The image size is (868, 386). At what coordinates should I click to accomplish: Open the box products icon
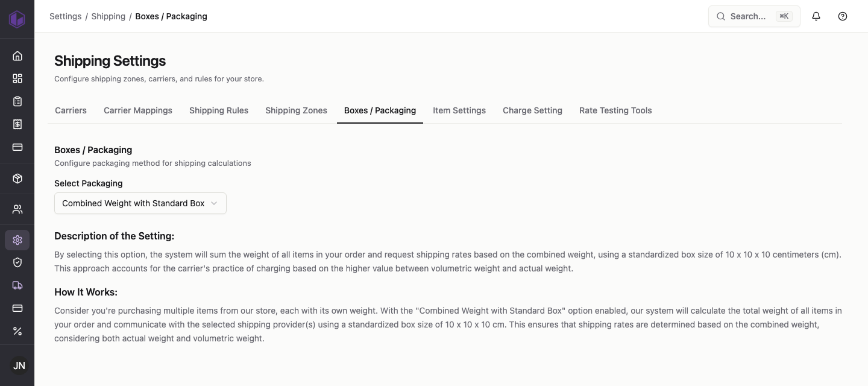(17, 179)
